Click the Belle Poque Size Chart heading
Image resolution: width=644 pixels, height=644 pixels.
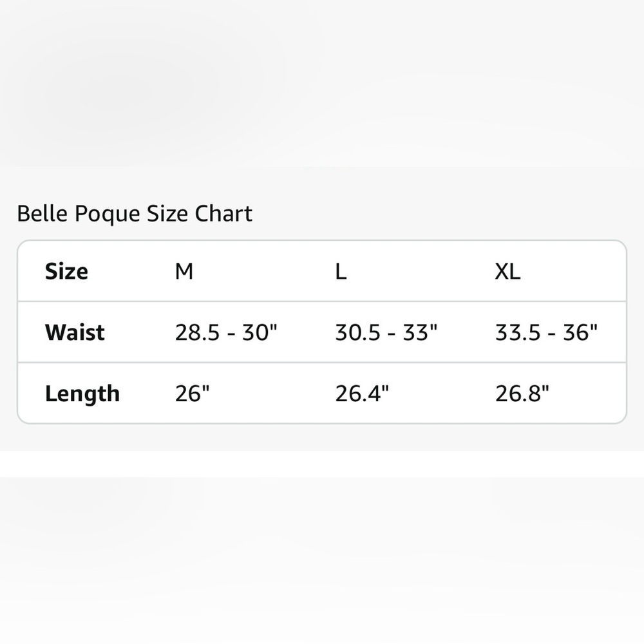click(135, 214)
